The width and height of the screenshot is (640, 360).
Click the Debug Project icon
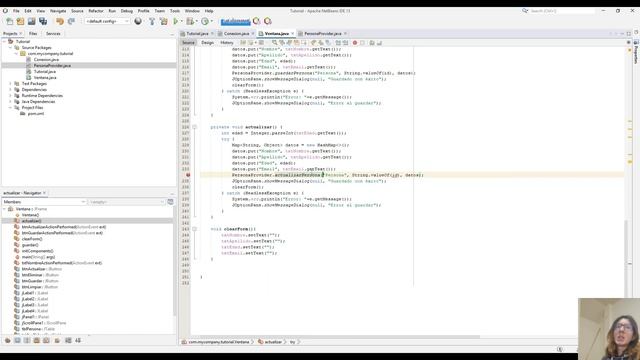tap(190, 21)
